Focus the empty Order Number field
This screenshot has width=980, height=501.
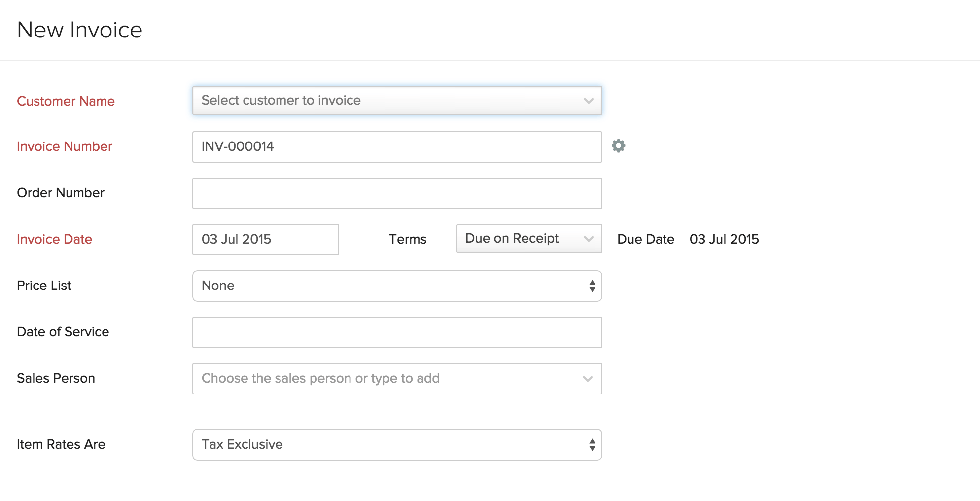click(396, 193)
